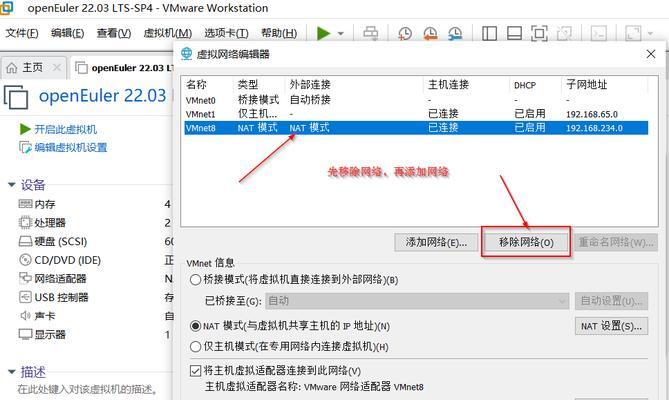Select the 桥接模式 radio button
The width and height of the screenshot is (669, 400).
195,280
